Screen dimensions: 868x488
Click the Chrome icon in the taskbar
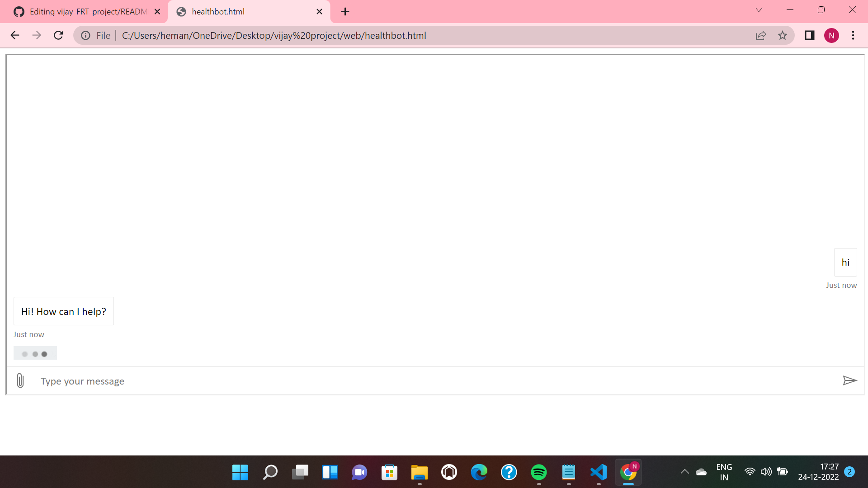pos(628,472)
